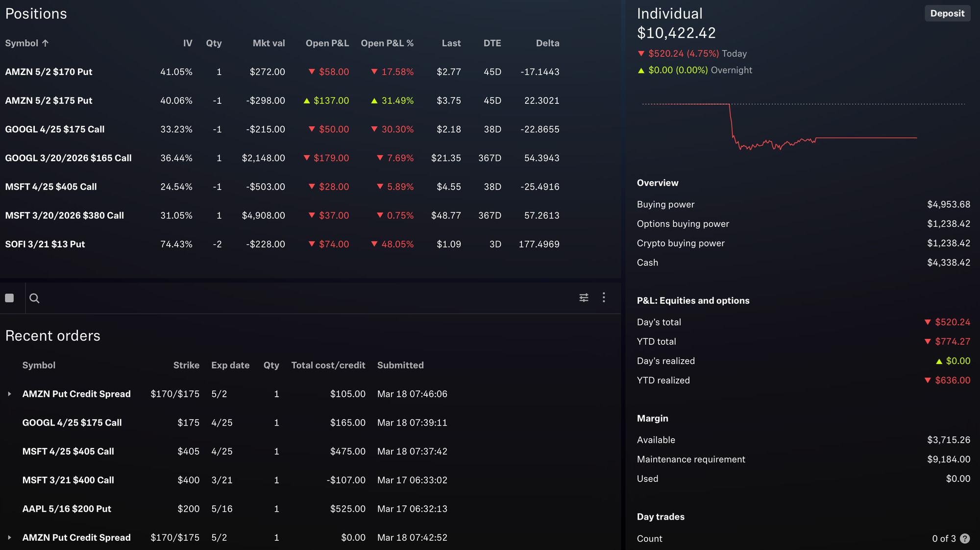Click the Total cost/credit column header
Image resolution: width=980 pixels, height=550 pixels.
coord(328,365)
